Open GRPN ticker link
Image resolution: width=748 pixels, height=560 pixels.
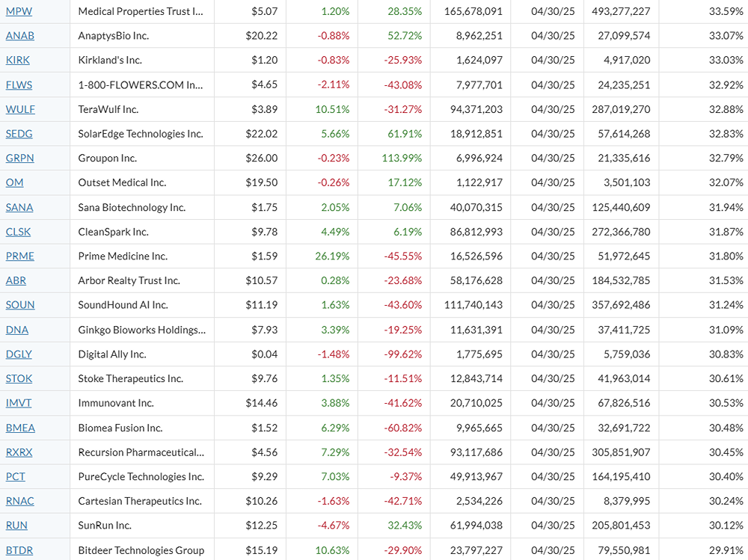20,159
